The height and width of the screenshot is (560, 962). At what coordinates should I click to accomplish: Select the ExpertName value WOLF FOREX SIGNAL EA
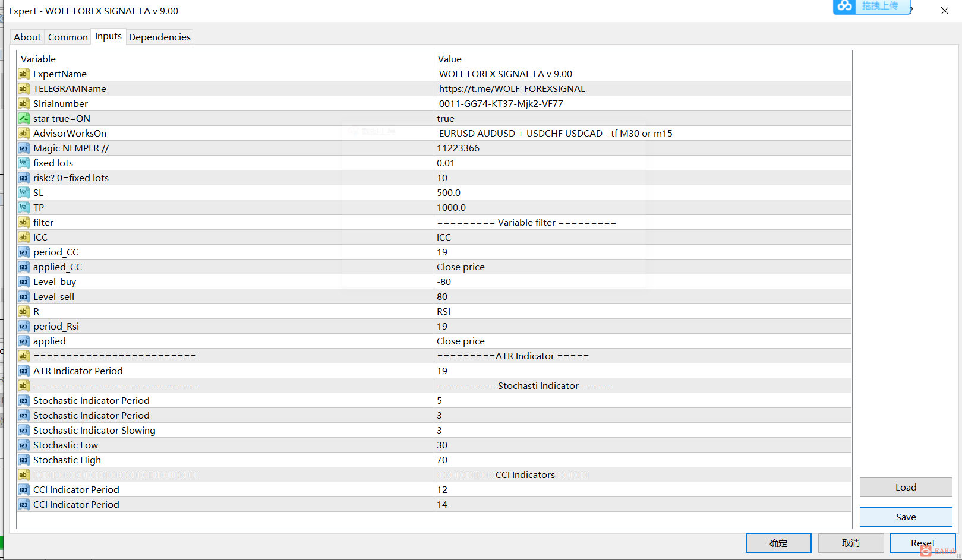tap(506, 74)
